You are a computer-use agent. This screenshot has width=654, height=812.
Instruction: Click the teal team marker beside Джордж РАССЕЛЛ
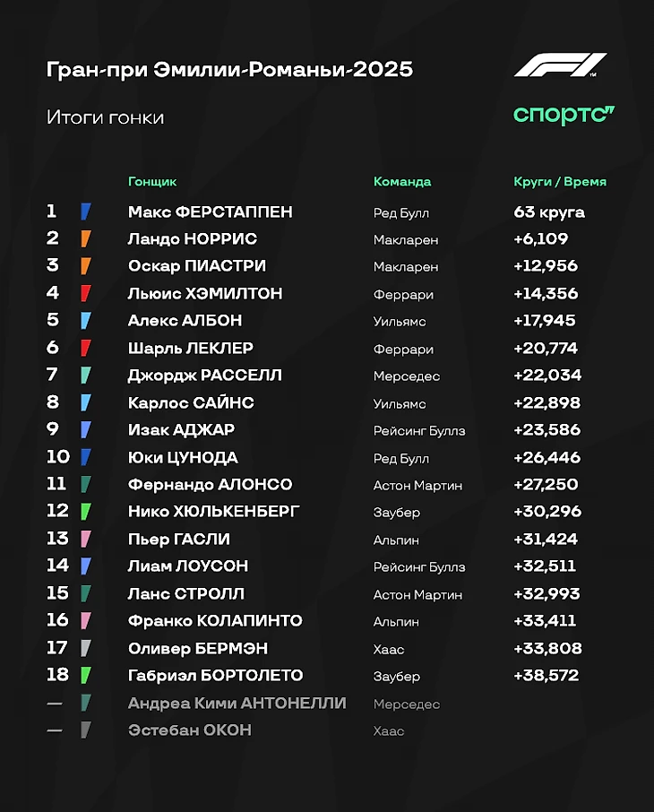point(86,376)
